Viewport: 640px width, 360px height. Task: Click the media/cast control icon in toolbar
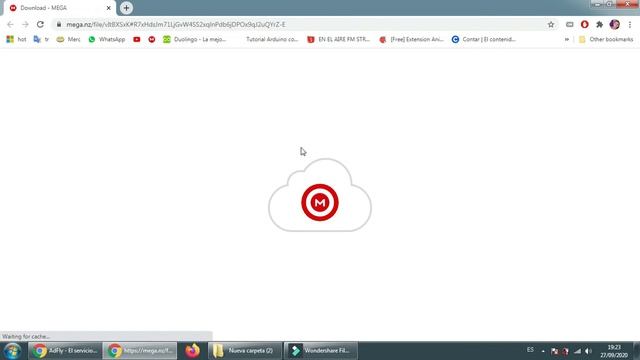click(x=570, y=24)
